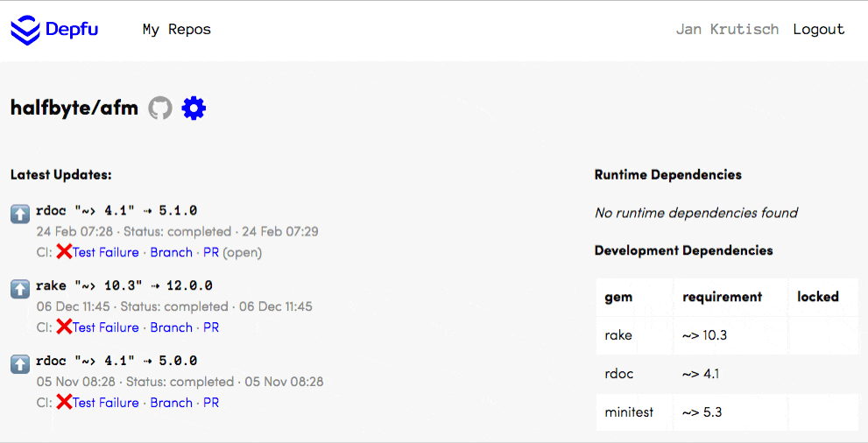Click red X icon on rdoc 5.0.0 CI status
Viewport: 868px width, 443px height.
pyautogui.click(x=64, y=403)
